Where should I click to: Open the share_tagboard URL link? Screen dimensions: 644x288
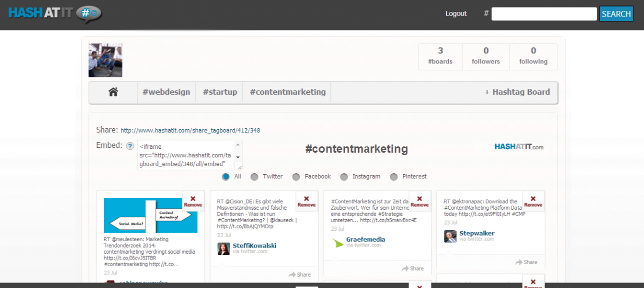[190, 130]
